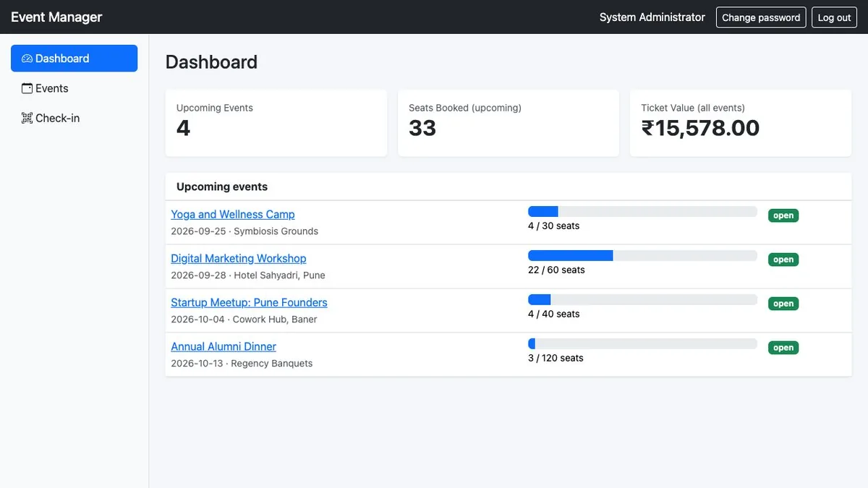
Task: Open the Yoga and Wellness Camp event
Action: pyautogui.click(x=233, y=214)
